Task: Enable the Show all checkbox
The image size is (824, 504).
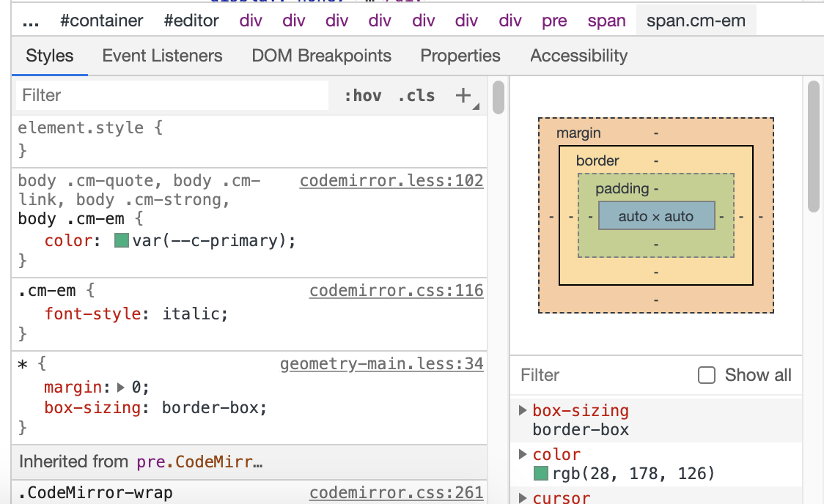Action: (706, 375)
